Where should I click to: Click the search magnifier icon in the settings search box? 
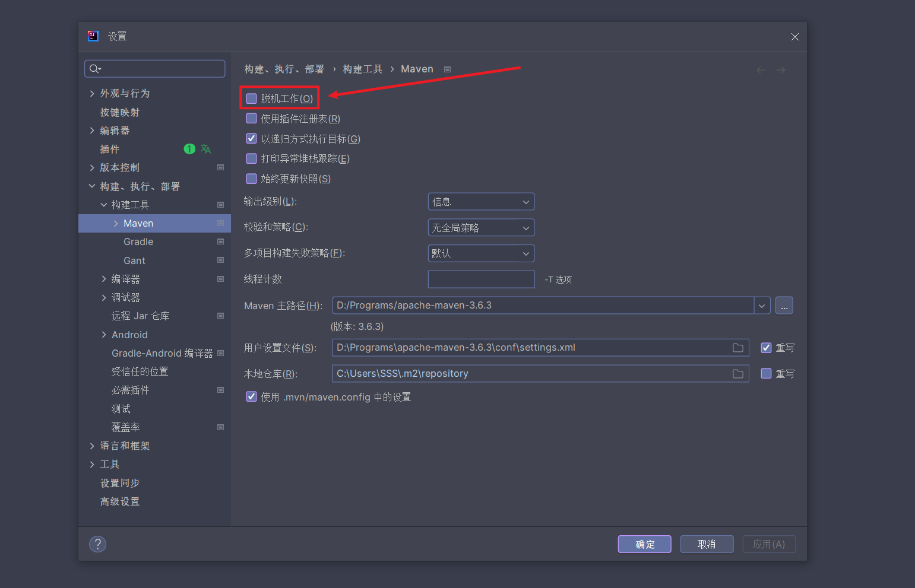pyautogui.click(x=95, y=69)
